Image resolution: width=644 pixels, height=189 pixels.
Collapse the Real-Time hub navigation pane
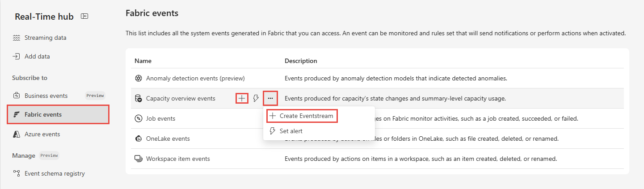click(x=84, y=16)
